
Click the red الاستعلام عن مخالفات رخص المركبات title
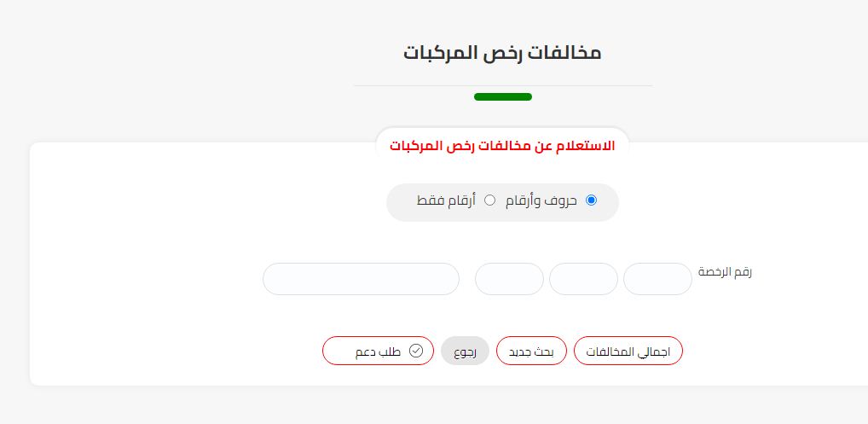[502, 147]
